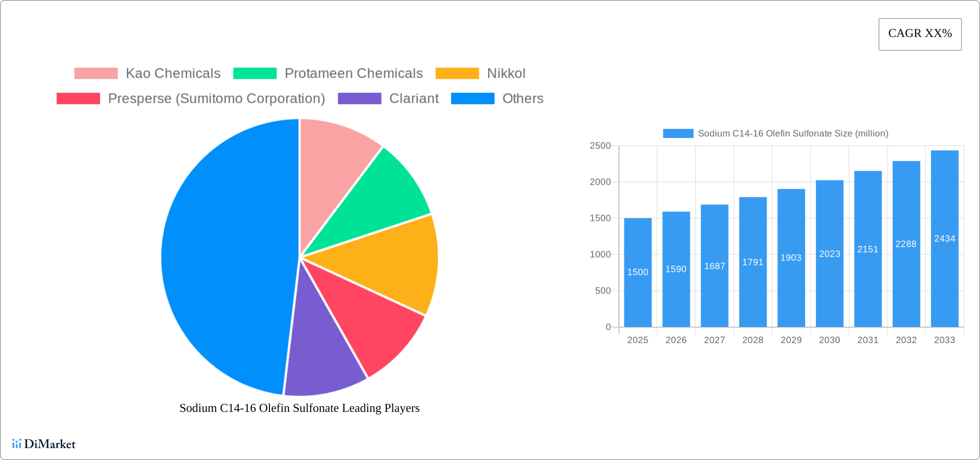Click the CAGR XX% label

click(920, 34)
